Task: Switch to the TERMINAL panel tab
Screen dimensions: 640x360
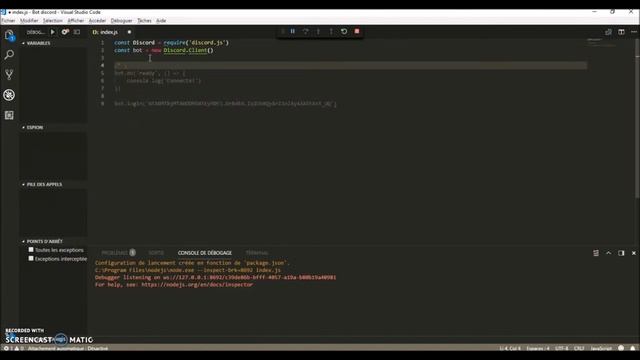Action: point(257,253)
